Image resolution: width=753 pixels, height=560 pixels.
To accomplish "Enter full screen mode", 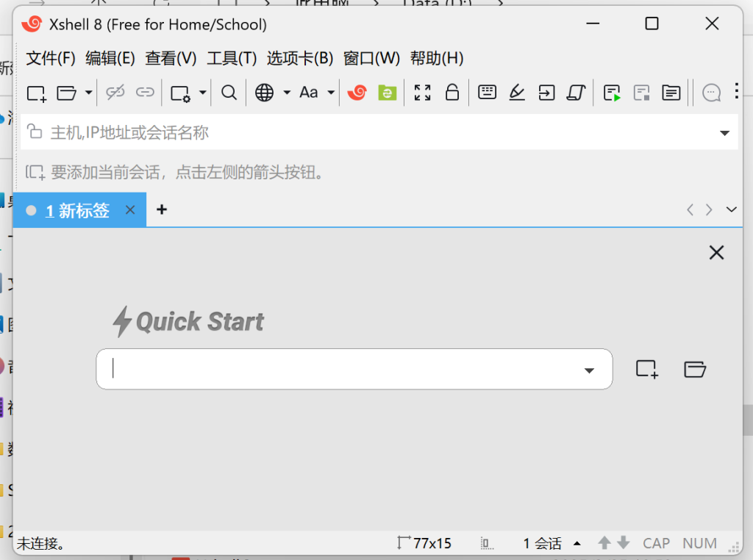I will (x=421, y=93).
